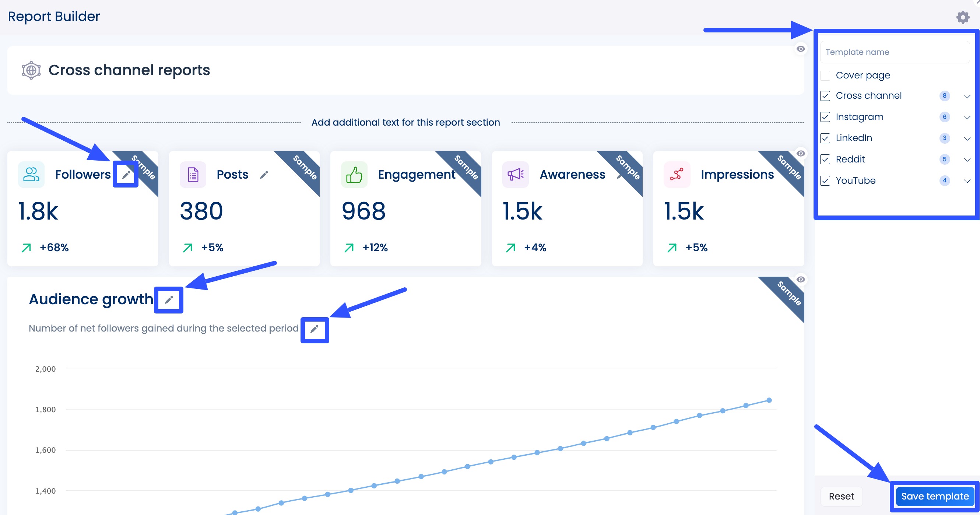Screen dimensions: 980x515
Task: Edit the net followers description with pencil icon
Action: pos(315,329)
